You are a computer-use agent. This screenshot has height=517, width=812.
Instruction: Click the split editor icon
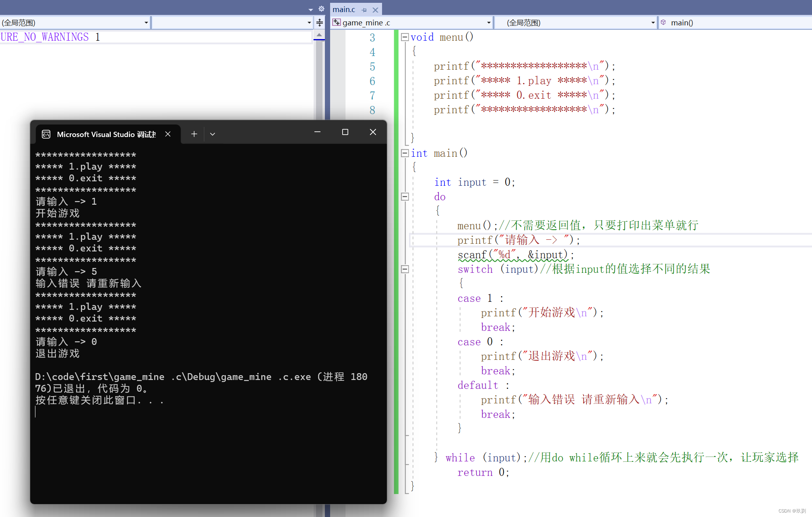[x=320, y=23]
